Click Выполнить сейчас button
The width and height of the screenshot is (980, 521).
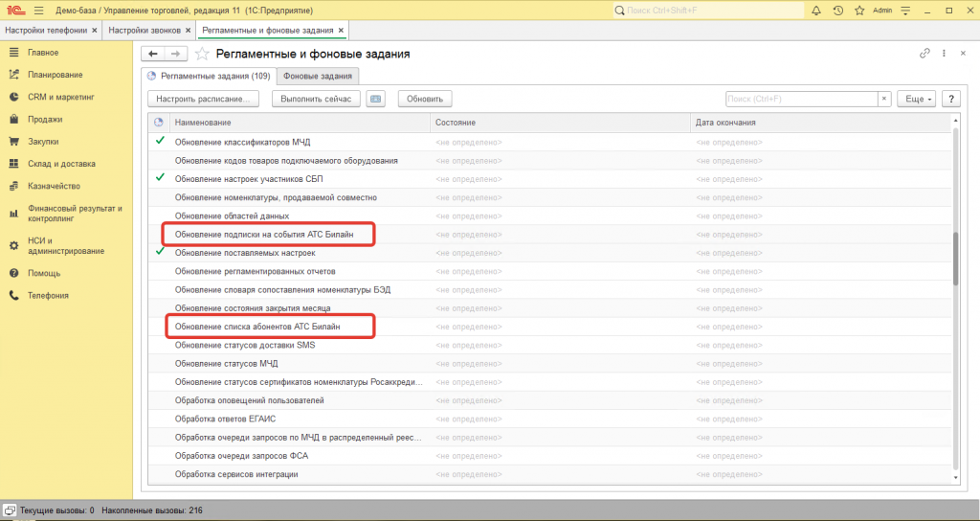(316, 99)
